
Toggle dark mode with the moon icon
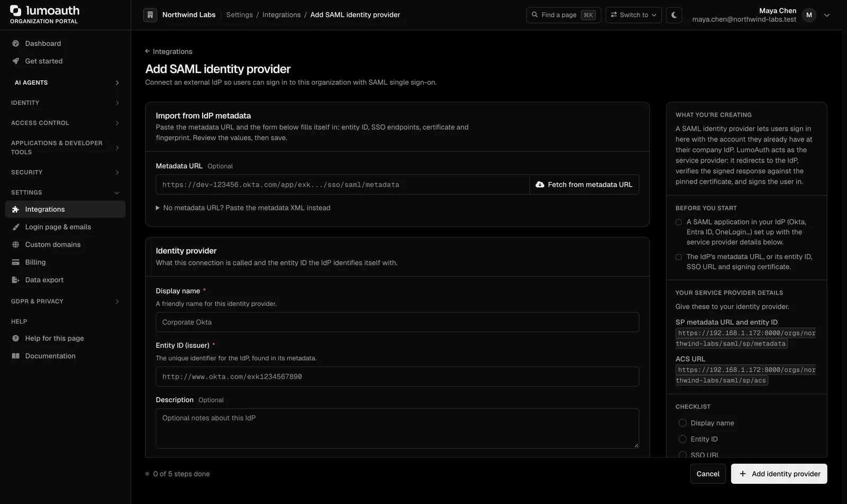(x=674, y=15)
